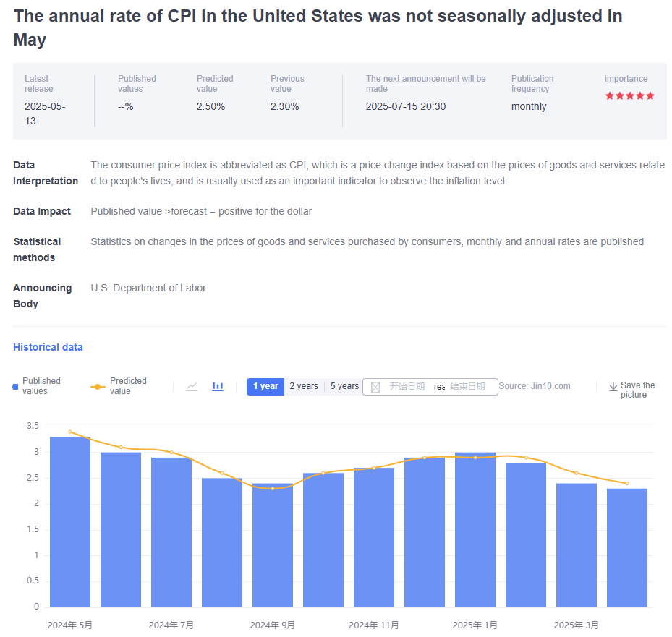Viewport: 672px width, 637px height.
Task: Click calendar icon in date range picker
Action: pyautogui.click(x=375, y=387)
